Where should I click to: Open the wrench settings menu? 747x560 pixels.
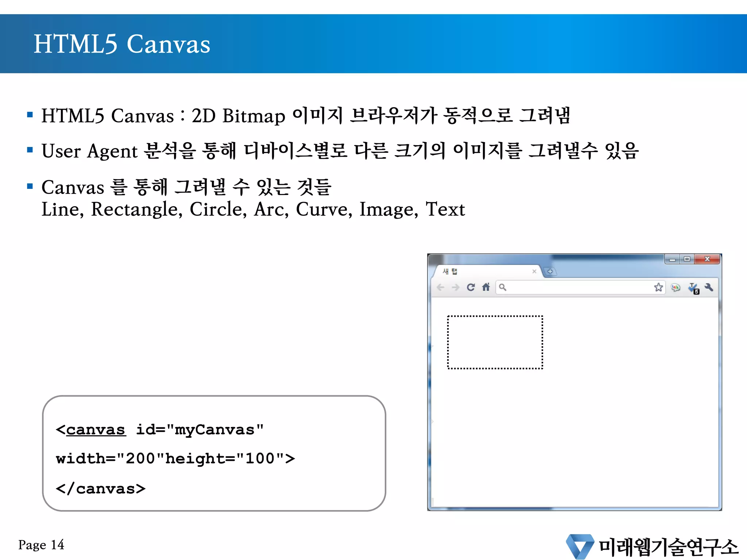709,287
